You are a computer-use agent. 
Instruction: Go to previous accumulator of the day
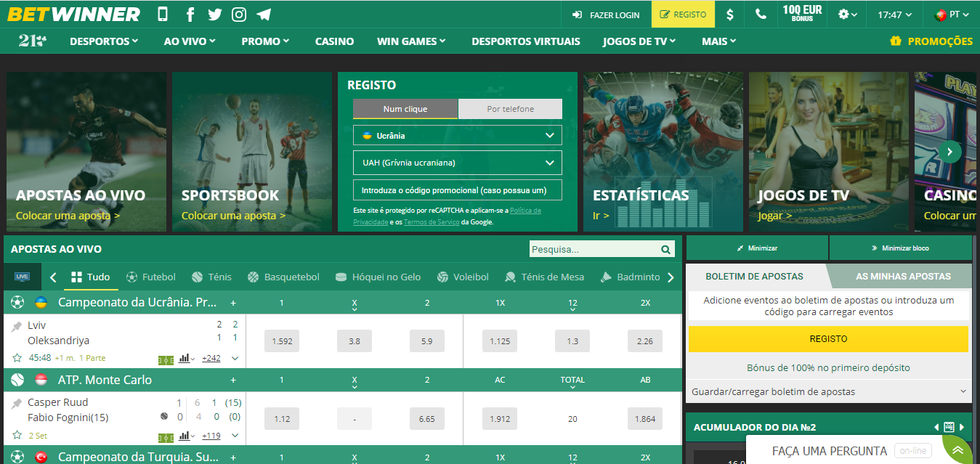937,427
